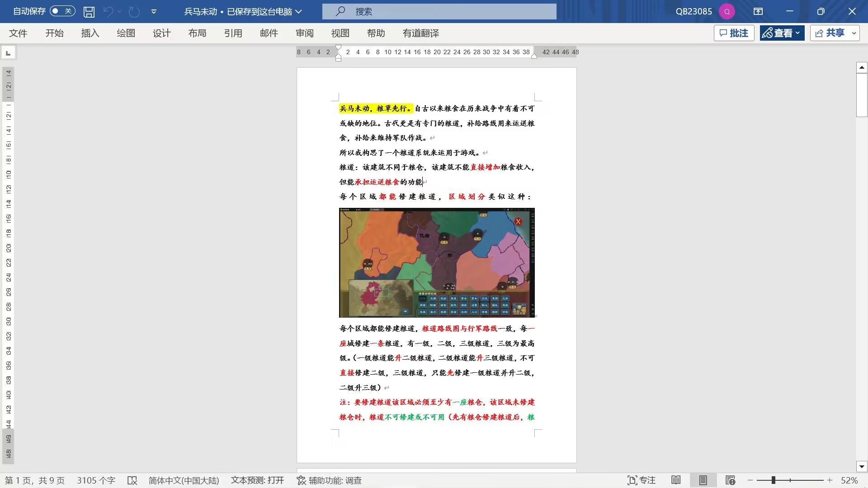The height and width of the screenshot is (488, 868).
Task: Switch to the 布局 tab
Action: click(x=197, y=33)
